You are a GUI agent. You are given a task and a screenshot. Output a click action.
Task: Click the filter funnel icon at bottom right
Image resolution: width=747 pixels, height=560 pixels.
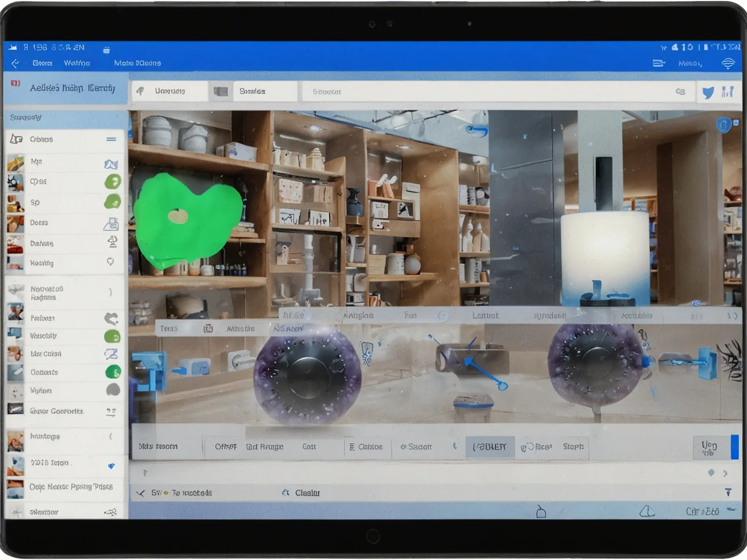pyautogui.click(x=728, y=492)
